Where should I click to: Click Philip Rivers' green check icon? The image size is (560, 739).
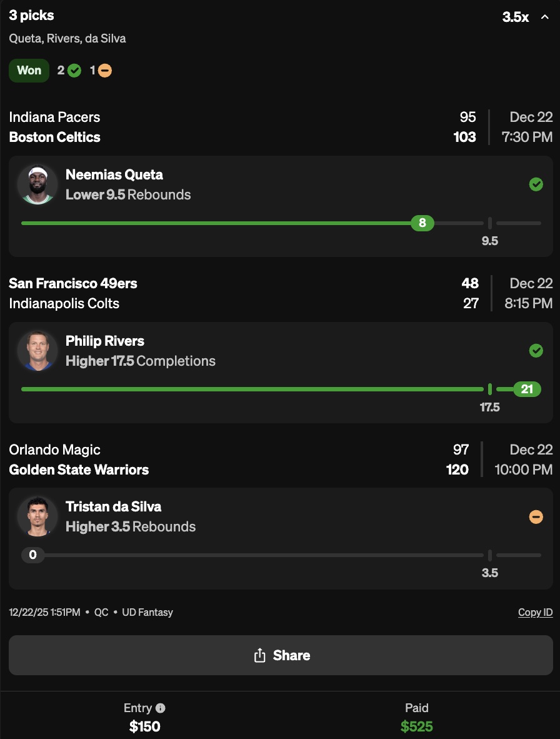click(x=536, y=351)
